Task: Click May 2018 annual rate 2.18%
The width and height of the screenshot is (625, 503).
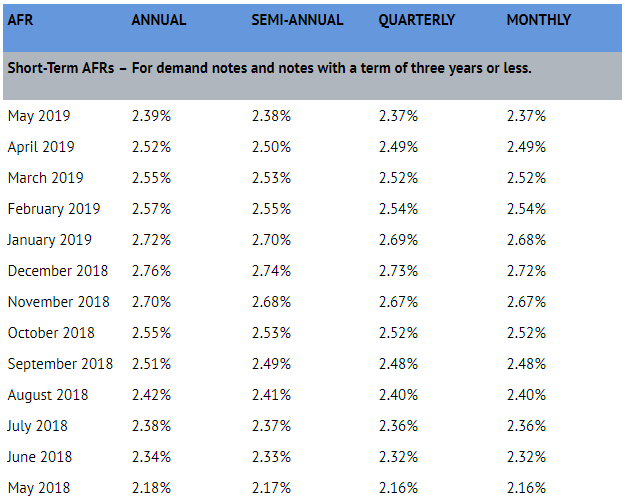Action: point(151,488)
